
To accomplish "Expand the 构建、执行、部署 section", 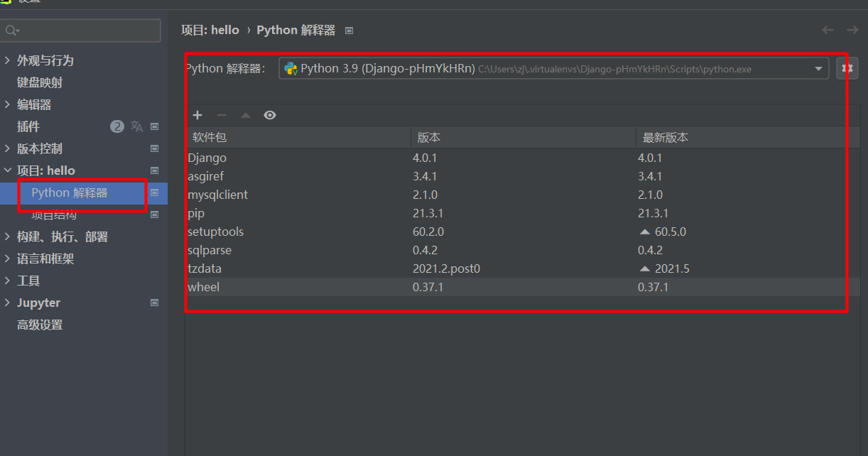I will point(8,237).
